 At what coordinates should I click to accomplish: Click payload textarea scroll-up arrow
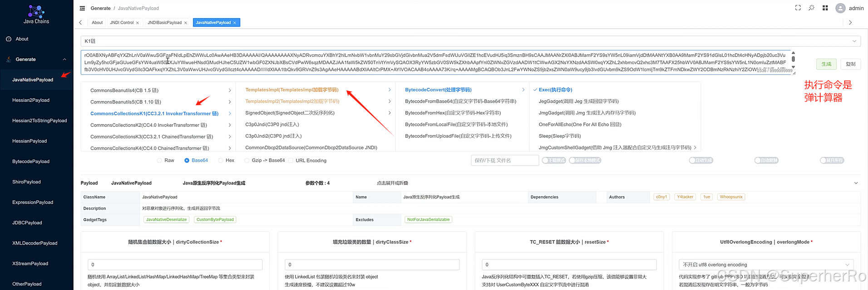point(793,53)
